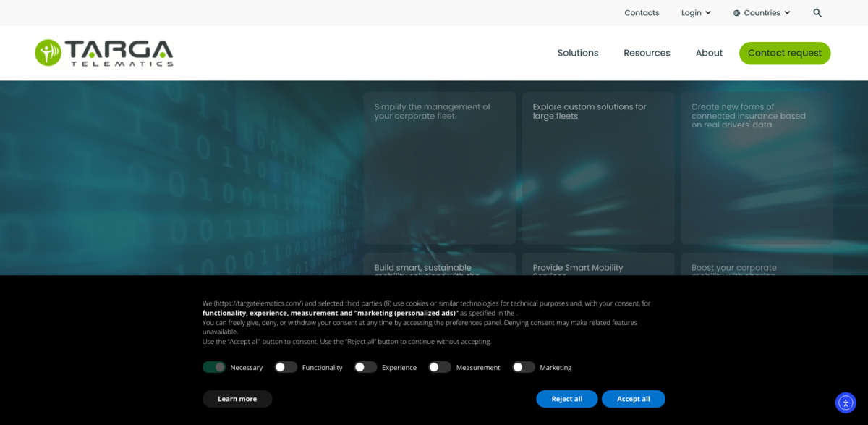The height and width of the screenshot is (425, 868).
Task: Open the Contacts link in top bar
Action: coord(642,13)
